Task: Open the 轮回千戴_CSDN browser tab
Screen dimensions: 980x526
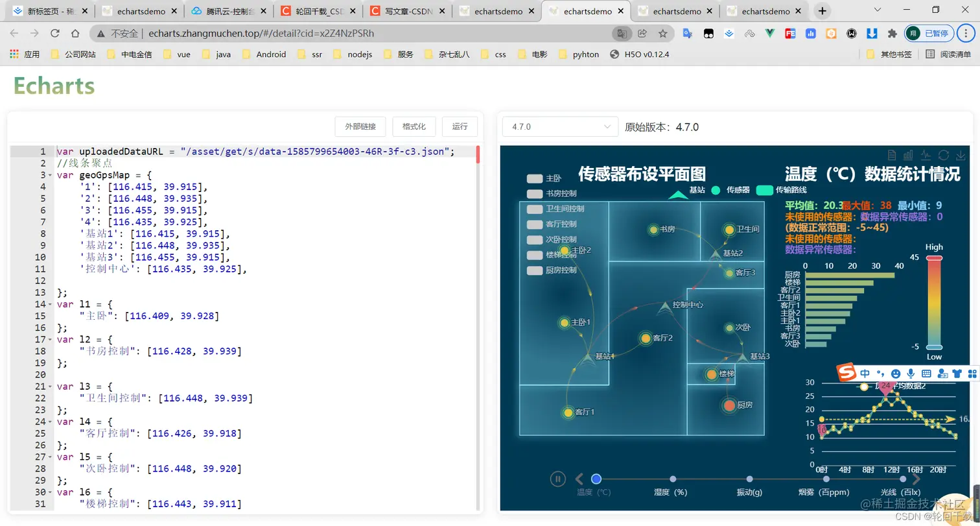Action: click(x=319, y=10)
